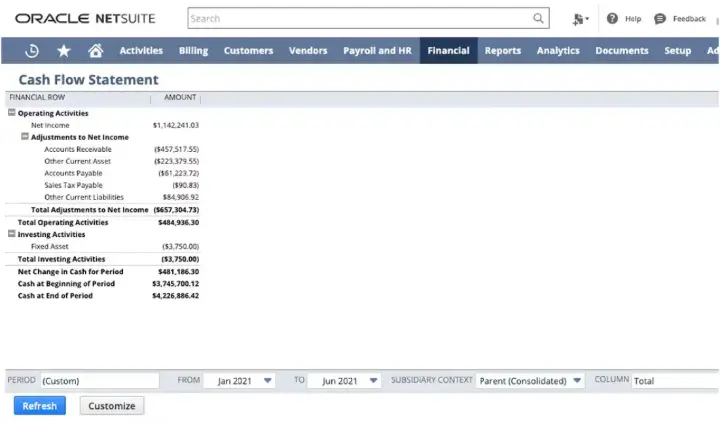
Task: Open the Financial menu
Action: [448, 51]
